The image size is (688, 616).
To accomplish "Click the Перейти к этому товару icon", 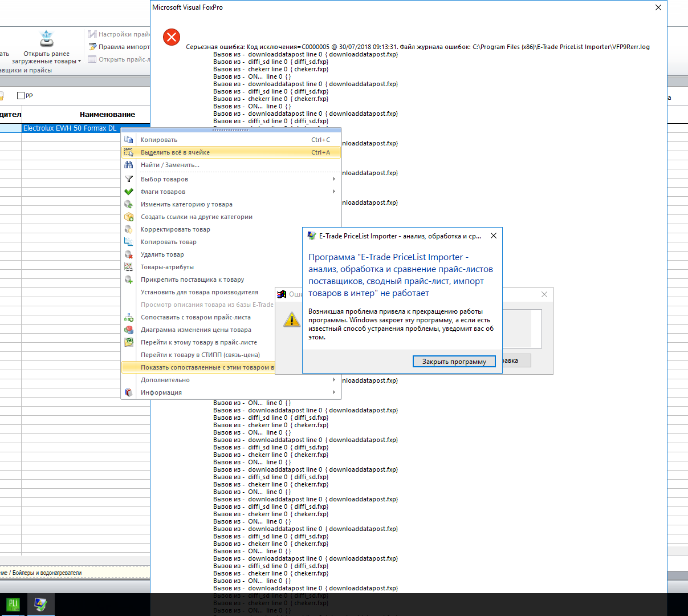I will 129,342.
